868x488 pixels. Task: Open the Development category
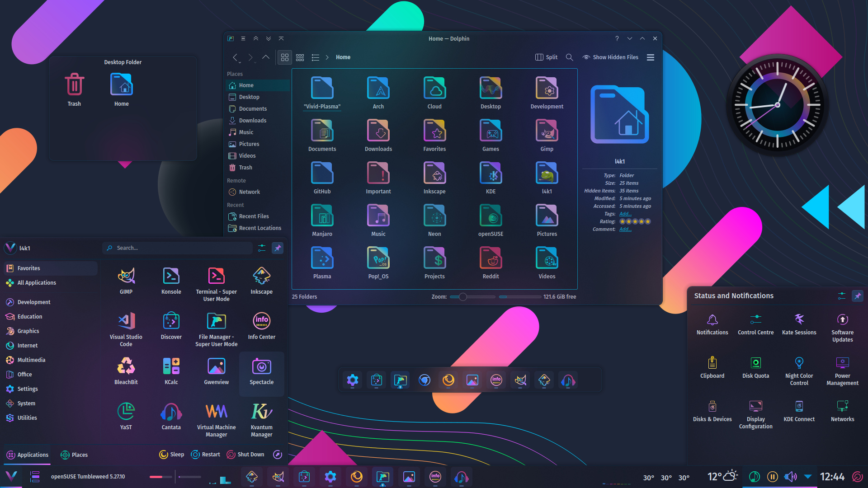point(51,302)
